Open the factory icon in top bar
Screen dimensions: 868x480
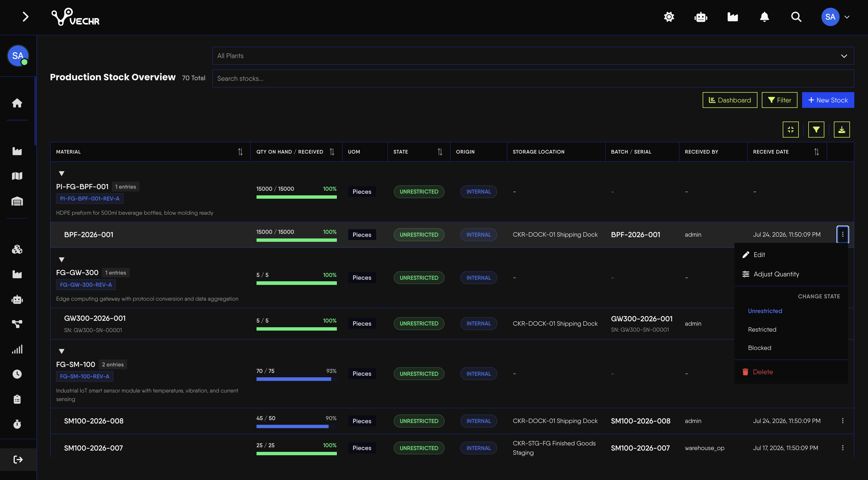click(733, 17)
